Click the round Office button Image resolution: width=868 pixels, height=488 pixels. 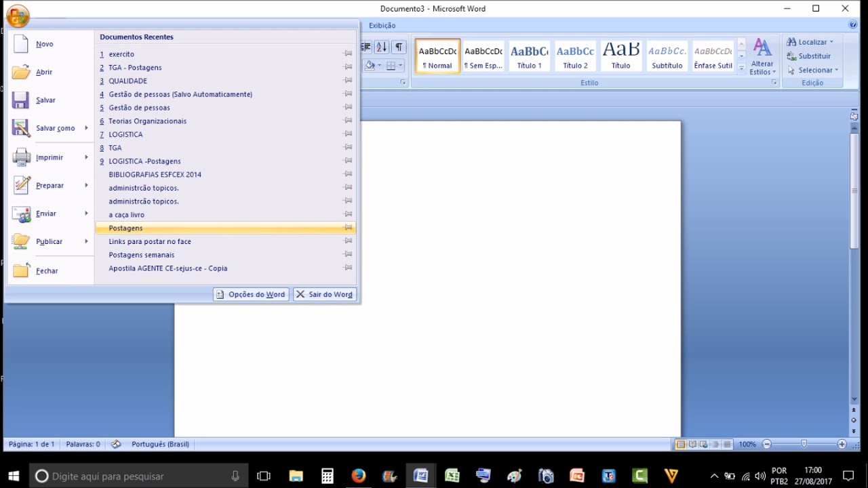[18, 16]
